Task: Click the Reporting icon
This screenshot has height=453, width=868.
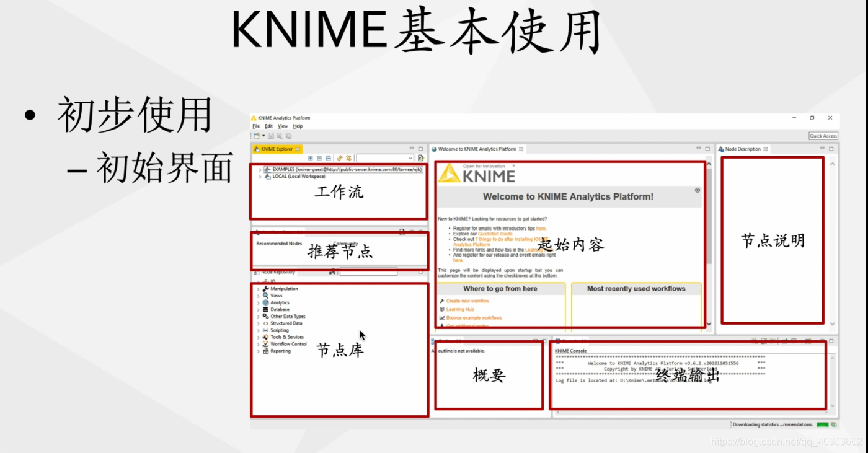Action: pyautogui.click(x=266, y=351)
